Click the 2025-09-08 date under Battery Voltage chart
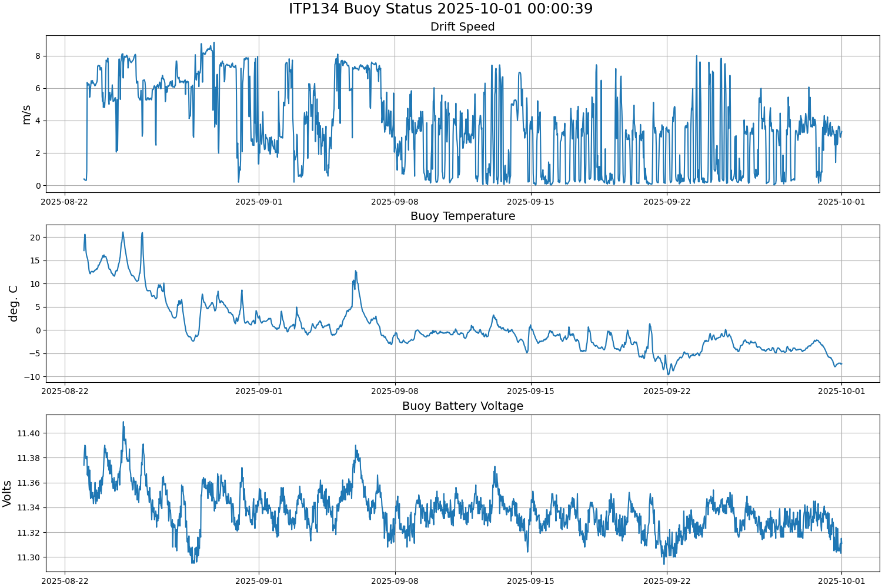 [395, 581]
